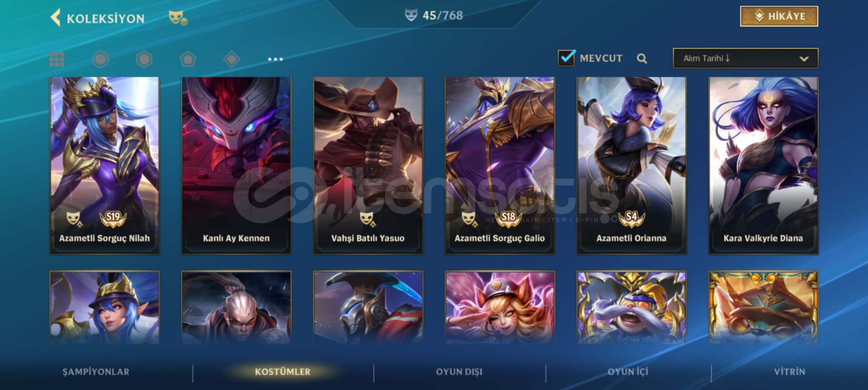This screenshot has width=868, height=390.
Task: Click the Hikâye button
Action: pyautogui.click(x=779, y=16)
